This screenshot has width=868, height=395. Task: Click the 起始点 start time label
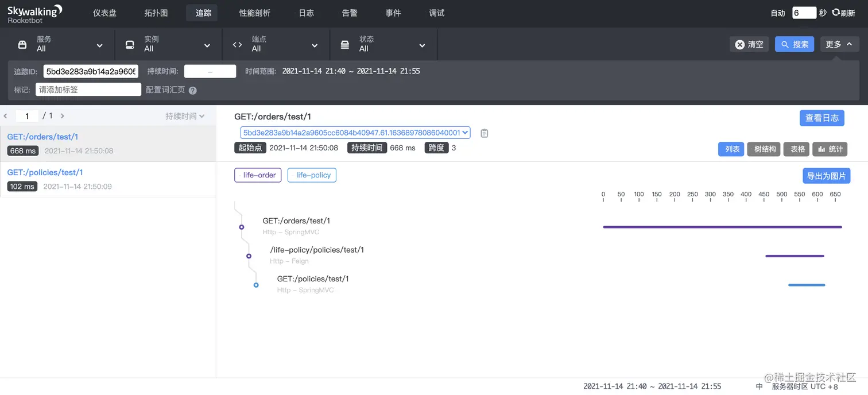250,148
